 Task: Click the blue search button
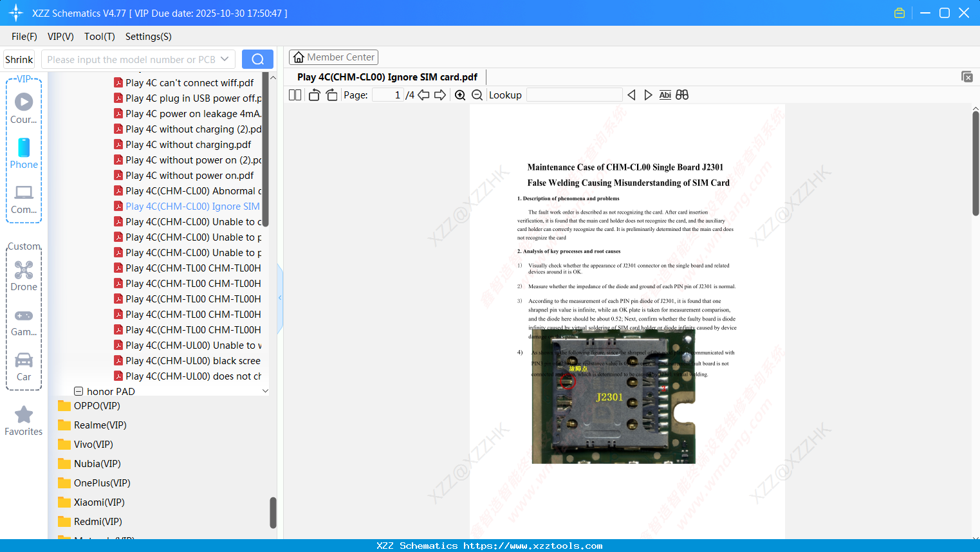pyautogui.click(x=257, y=59)
